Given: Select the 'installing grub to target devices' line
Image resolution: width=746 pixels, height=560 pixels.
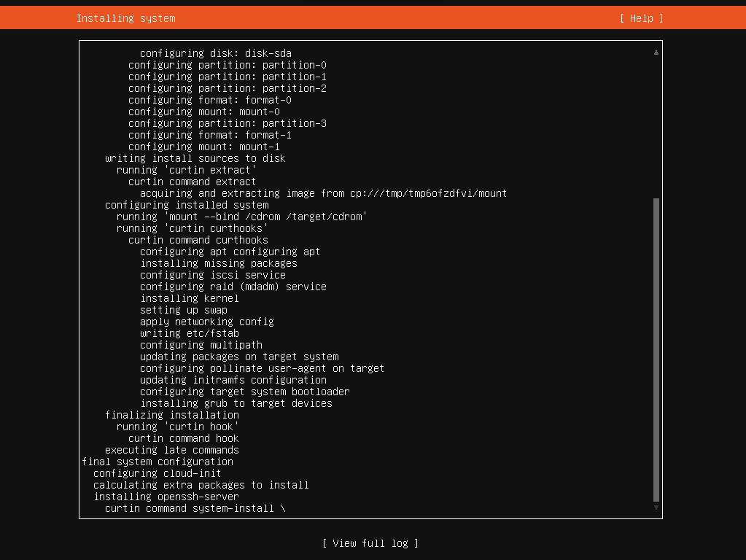Looking at the screenshot, I should point(236,403).
